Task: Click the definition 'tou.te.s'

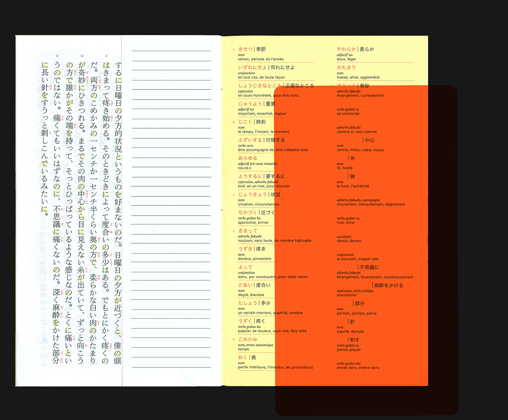Action: 244,168
